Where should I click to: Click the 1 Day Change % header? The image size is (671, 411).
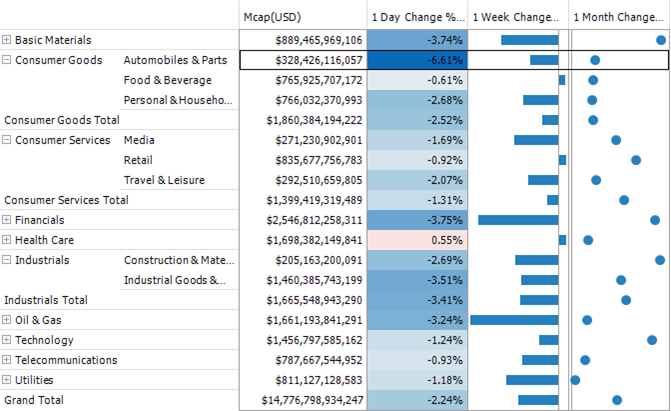[x=417, y=17]
